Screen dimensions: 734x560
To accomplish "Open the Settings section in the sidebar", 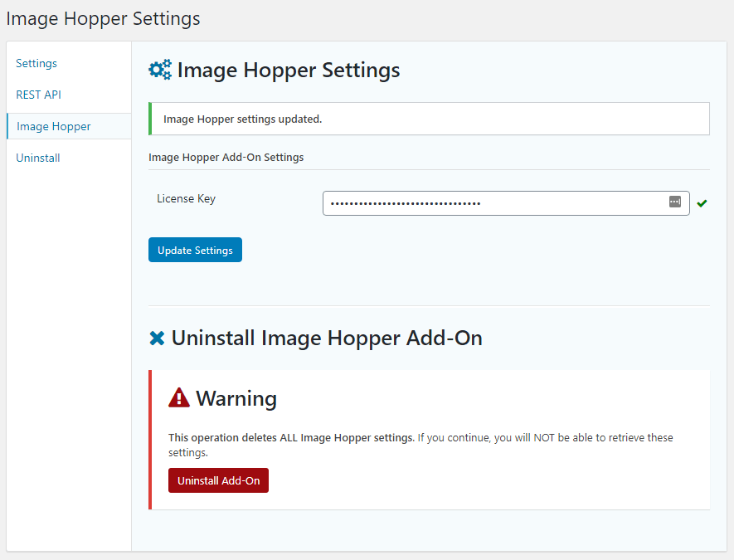I will (36, 63).
